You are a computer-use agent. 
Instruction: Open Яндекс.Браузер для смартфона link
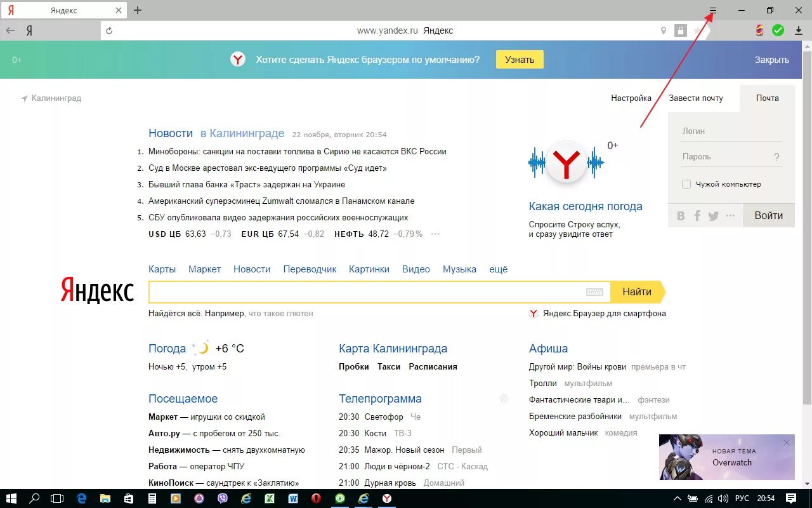tap(604, 314)
